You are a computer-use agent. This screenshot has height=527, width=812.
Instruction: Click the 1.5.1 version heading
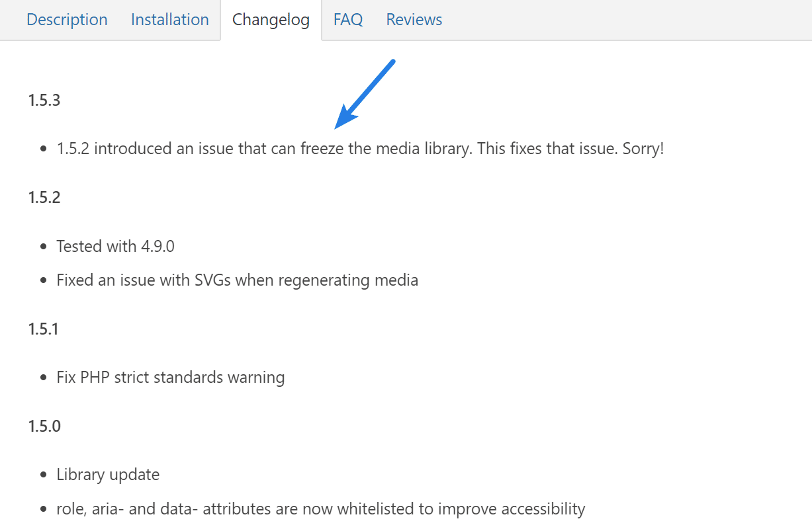[x=43, y=329]
